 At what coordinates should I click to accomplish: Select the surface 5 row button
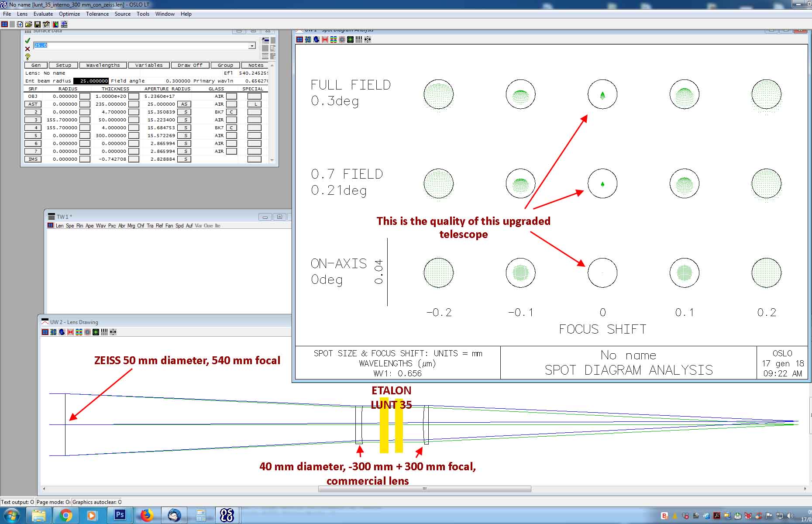[33, 135]
